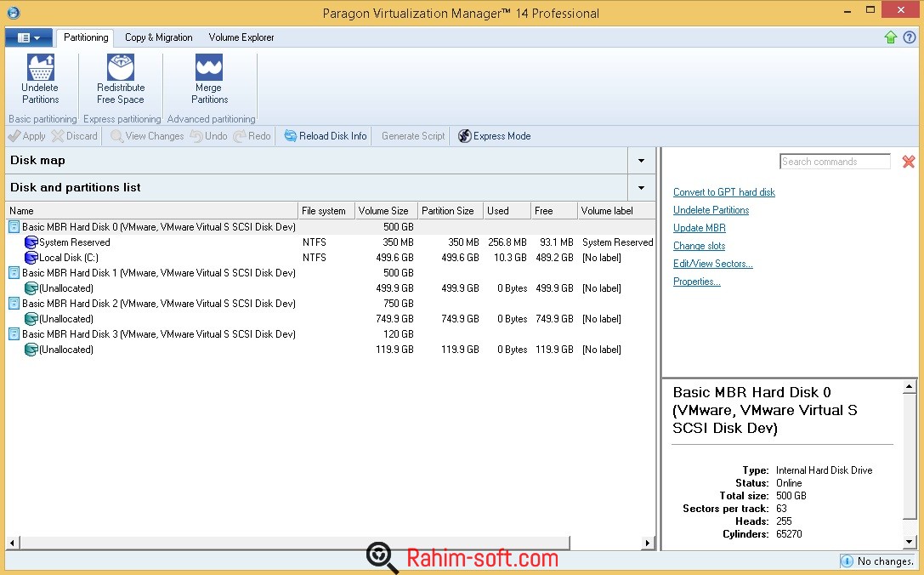
Task: Click the Reload Disk Info icon
Action: pos(291,136)
